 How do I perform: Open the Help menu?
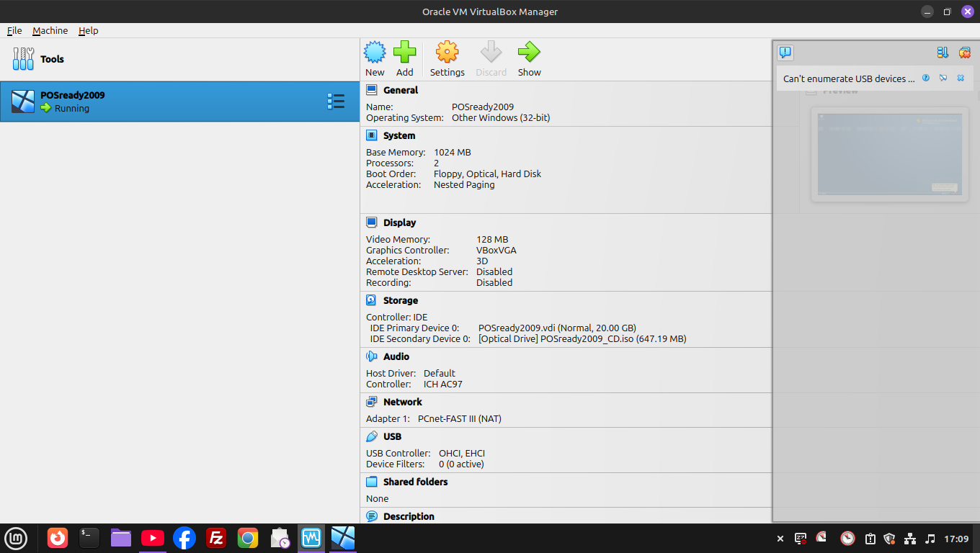(x=89, y=31)
